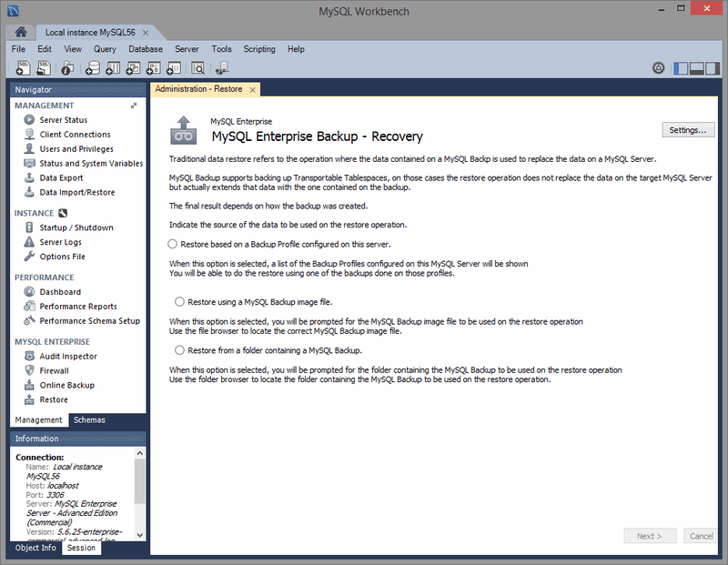
Task: Select restore using MySQL Backup image file
Action: click(x=179, y=302)
